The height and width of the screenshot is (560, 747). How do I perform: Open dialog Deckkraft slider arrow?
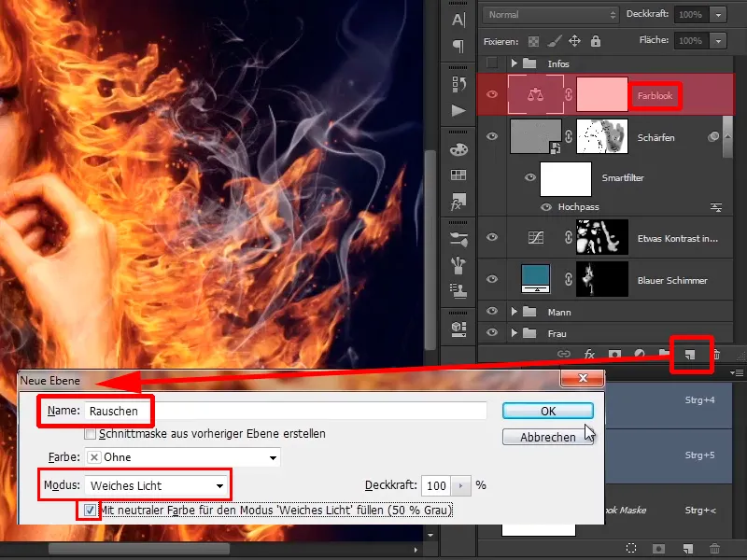460,485
